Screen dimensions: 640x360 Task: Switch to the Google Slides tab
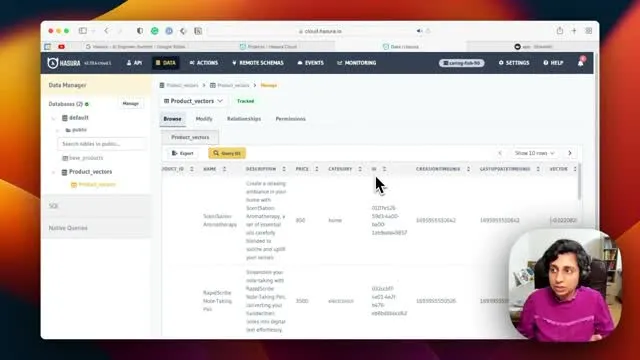(x=136, y=47)
